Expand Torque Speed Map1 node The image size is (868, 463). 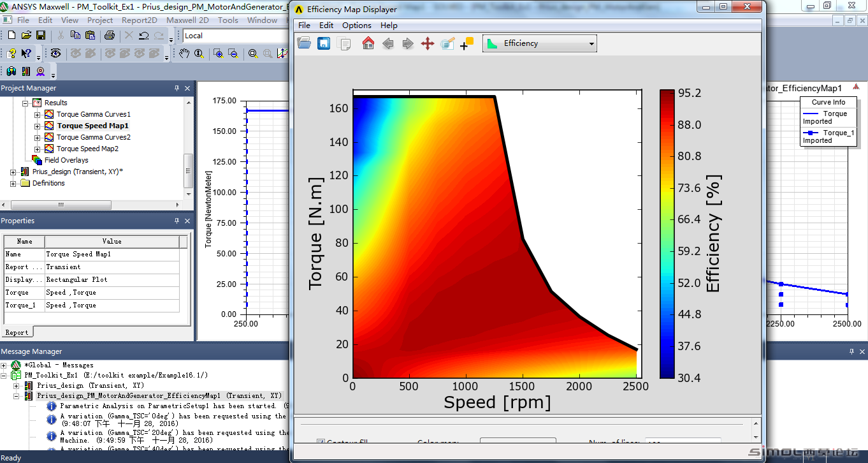pyautogui.click(x=37, y=126)
